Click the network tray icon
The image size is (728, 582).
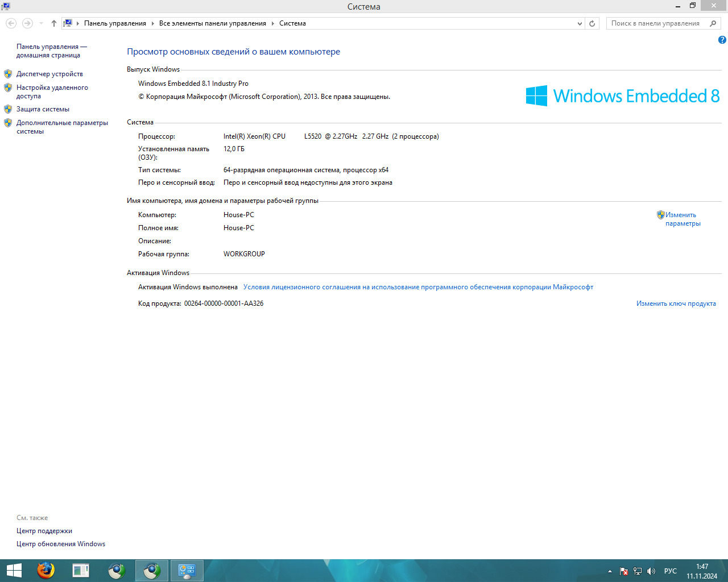tap(638, 571)
